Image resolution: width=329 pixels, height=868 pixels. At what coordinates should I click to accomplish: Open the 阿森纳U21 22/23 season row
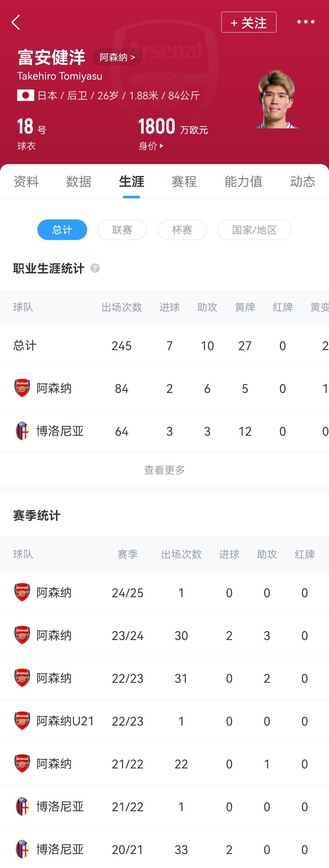164,721
